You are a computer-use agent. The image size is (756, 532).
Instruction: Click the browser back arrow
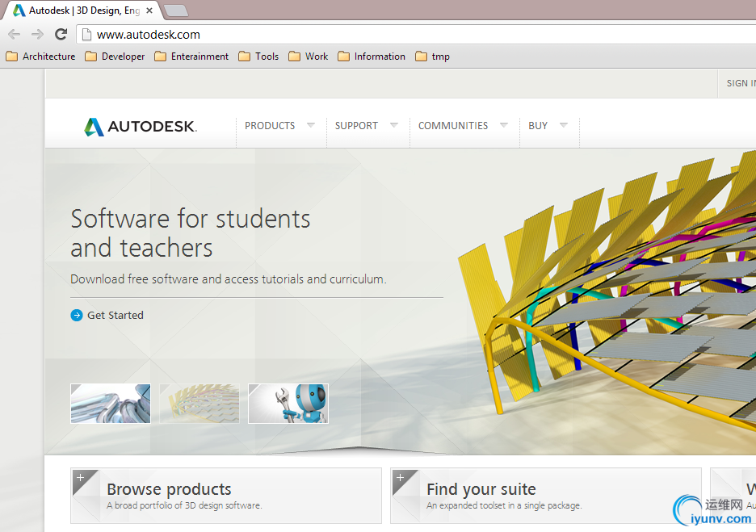pyautogui.click(x=15, y=34)
